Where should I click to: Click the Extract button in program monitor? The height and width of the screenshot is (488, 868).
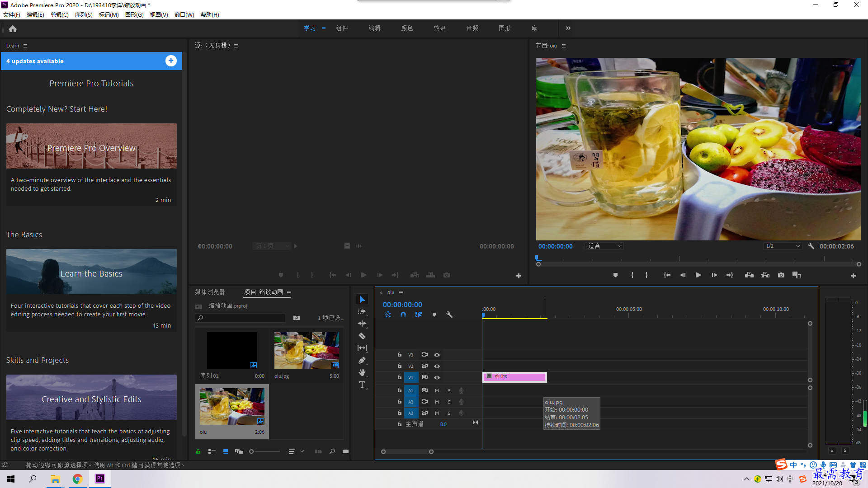click(x=765, y=275)
